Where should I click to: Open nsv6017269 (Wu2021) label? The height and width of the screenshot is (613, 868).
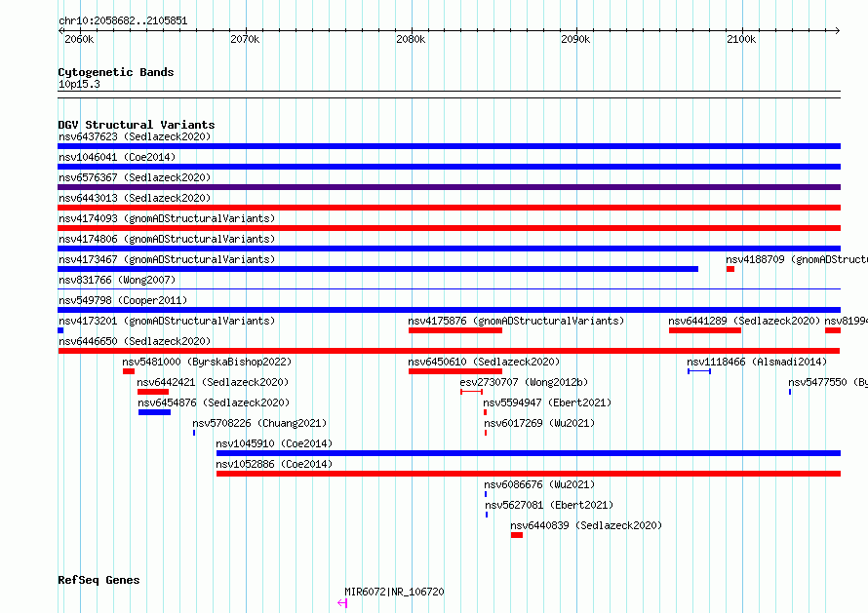[539, 423]
